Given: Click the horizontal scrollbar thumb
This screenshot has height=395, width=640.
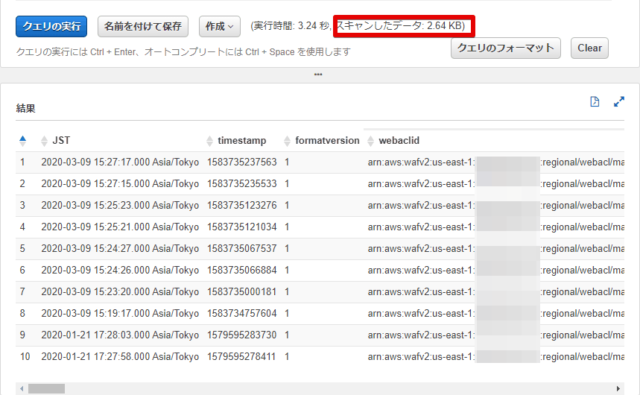Looking at the screenshot, I should click(46, 388).
